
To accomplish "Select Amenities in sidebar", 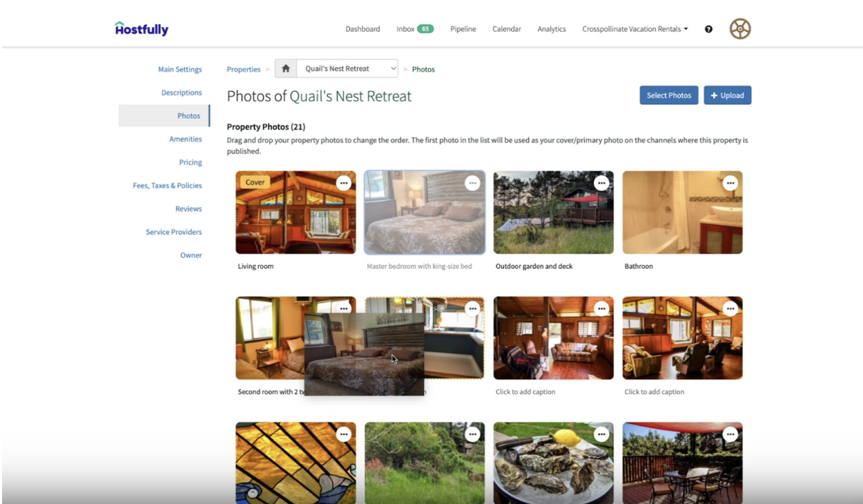I will (x=186, y=139).
